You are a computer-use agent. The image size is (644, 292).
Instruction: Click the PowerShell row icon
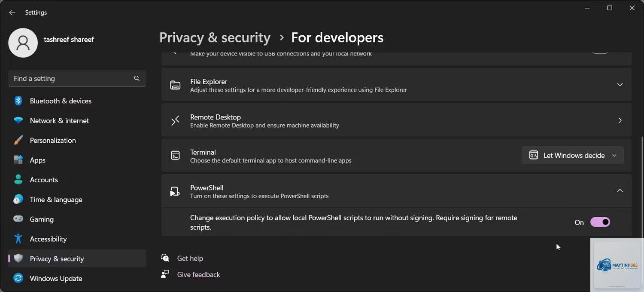pos(175,191)
